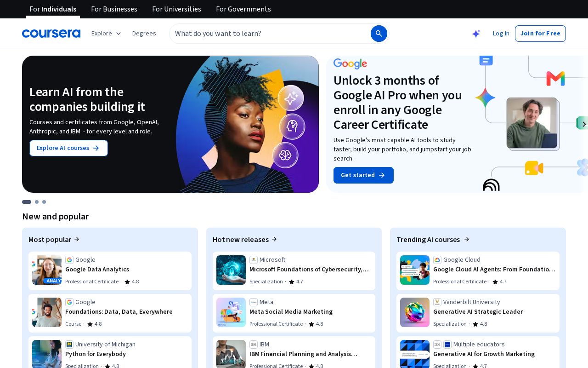This screenshot has height=368, width=588.
Task: Advance carousel with right chevron arrow
Action: [x=584, y=124]
